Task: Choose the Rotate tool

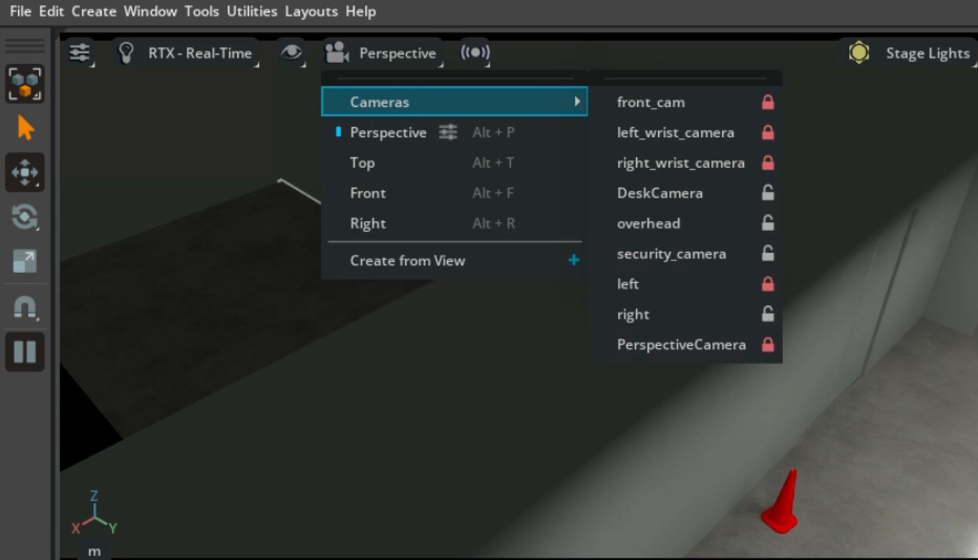Action: tap(25, 217)
